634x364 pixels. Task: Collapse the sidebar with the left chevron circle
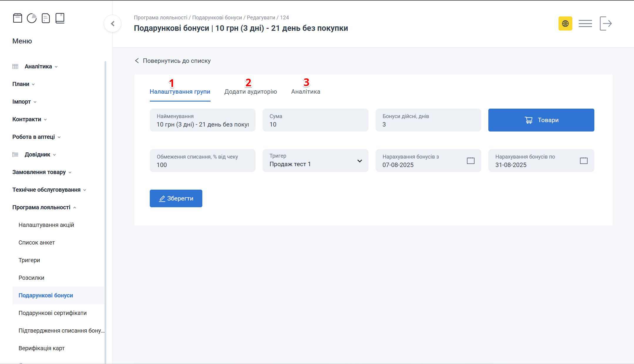coord(113,23)
